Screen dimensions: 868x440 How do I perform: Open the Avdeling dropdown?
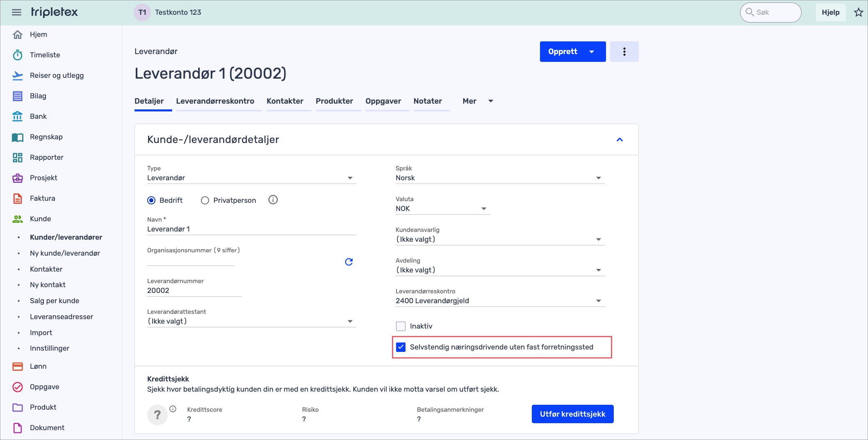(x=500, y=270)
